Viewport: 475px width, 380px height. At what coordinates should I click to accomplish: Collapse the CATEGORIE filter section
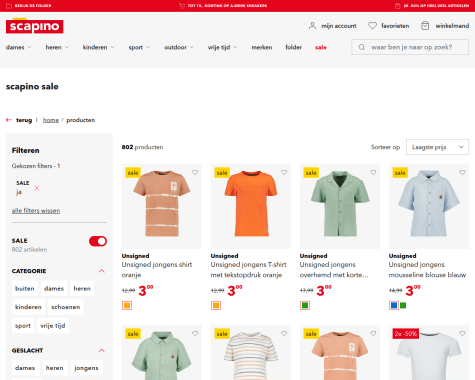102,271
